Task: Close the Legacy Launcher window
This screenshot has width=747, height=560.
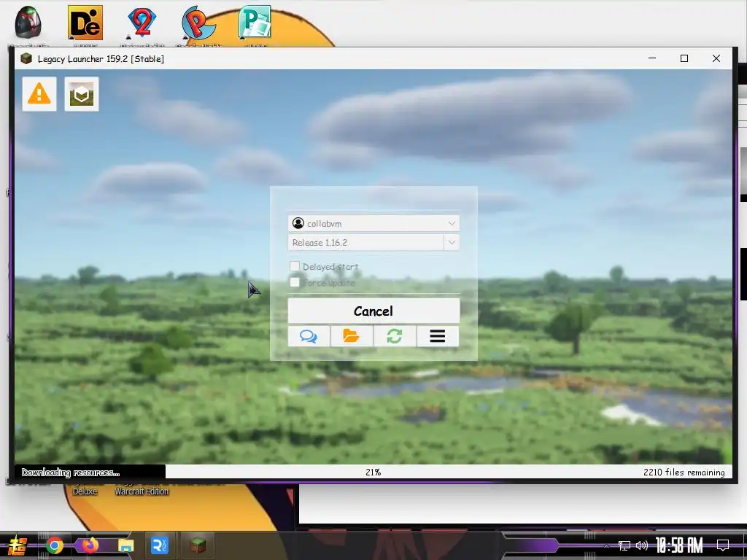Action: coord(716,58)
